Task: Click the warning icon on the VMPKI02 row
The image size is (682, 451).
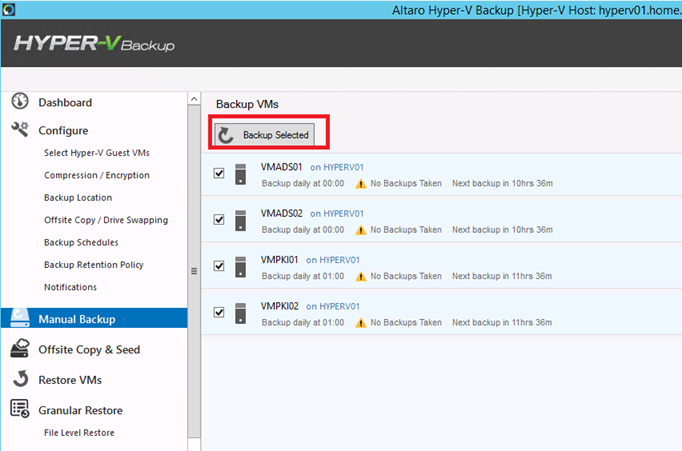Action: 361,323
